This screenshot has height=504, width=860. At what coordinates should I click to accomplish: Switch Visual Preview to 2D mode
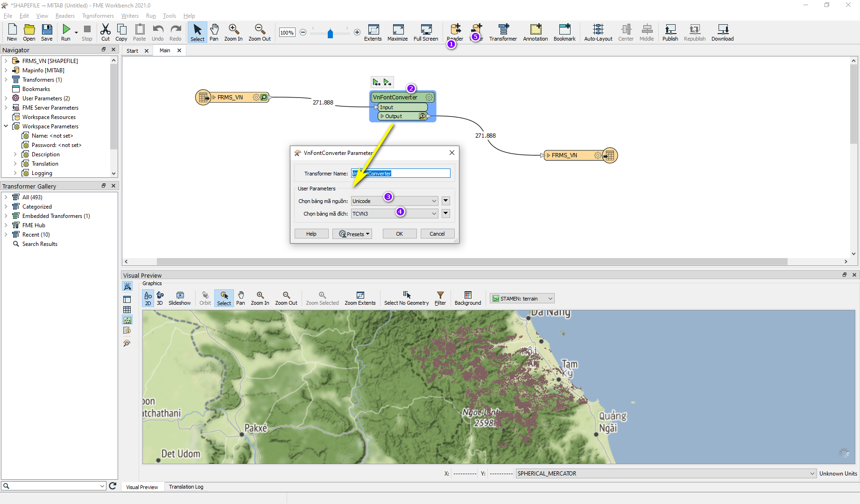[148, 298]
